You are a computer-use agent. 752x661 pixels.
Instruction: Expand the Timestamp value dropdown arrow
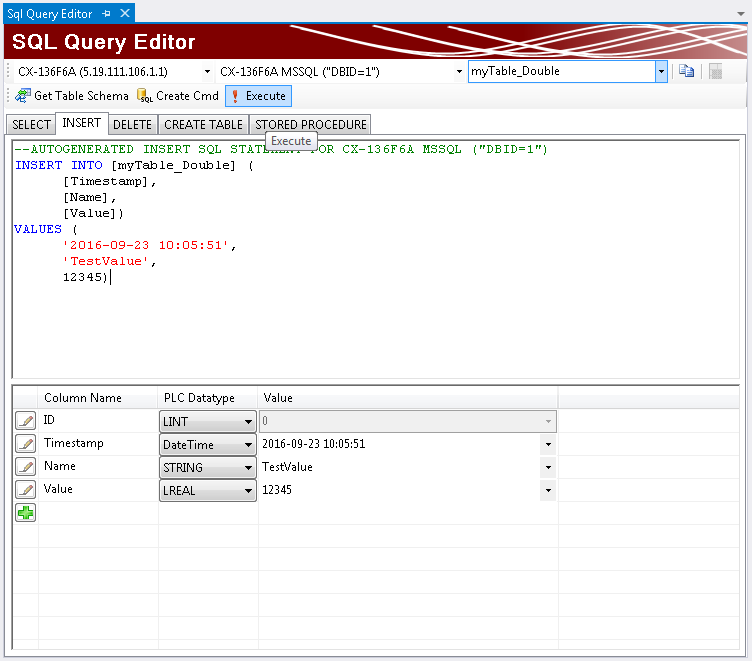[548, 444]
